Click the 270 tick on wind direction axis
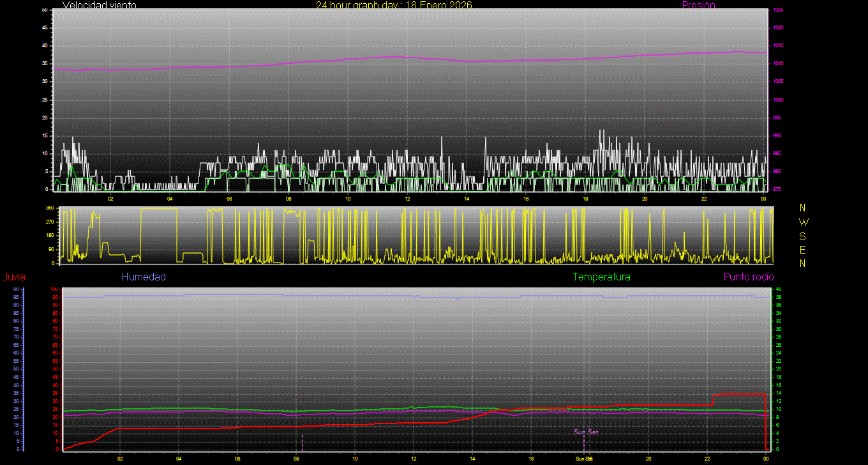Image resolution: width=868 pixels, height=465 pixels. click(49, 222)
